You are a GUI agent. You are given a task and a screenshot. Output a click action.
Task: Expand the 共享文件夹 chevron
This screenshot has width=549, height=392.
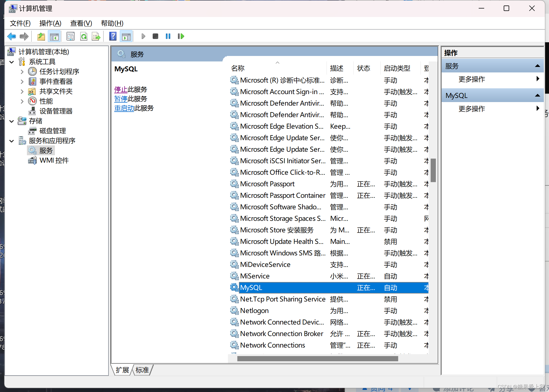click(22, 92)
